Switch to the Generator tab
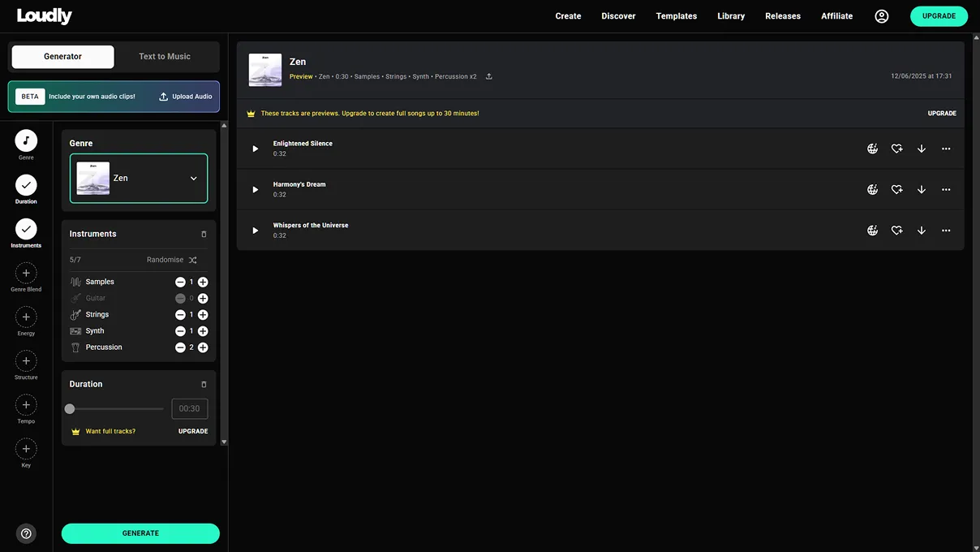980x552 pixels. 62,57
